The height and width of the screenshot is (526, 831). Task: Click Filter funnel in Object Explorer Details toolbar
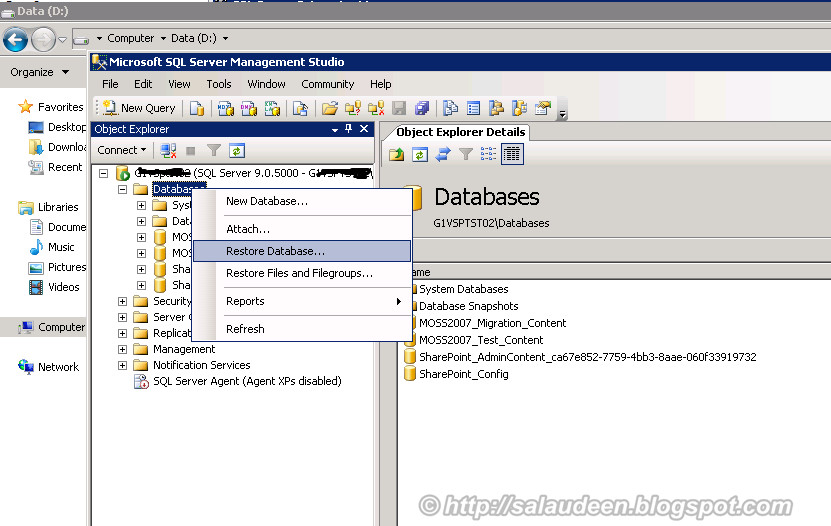[465, 154]
